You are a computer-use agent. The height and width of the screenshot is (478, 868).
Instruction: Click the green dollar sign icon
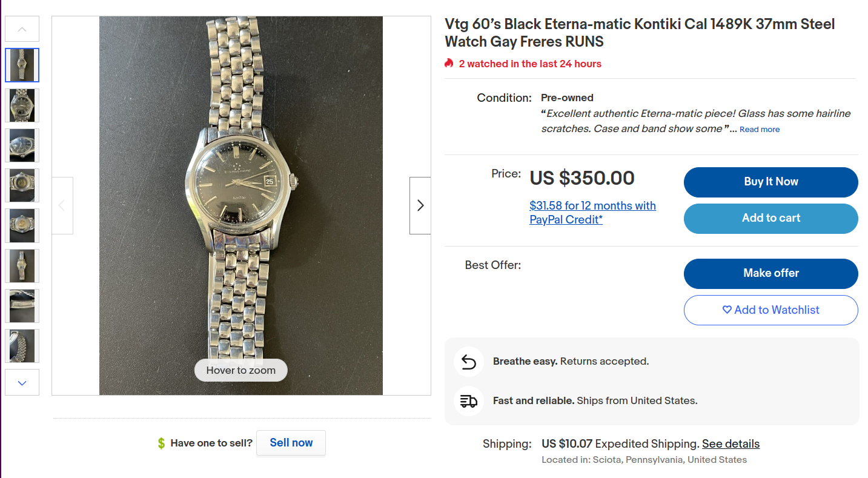(x=161, y=443)
